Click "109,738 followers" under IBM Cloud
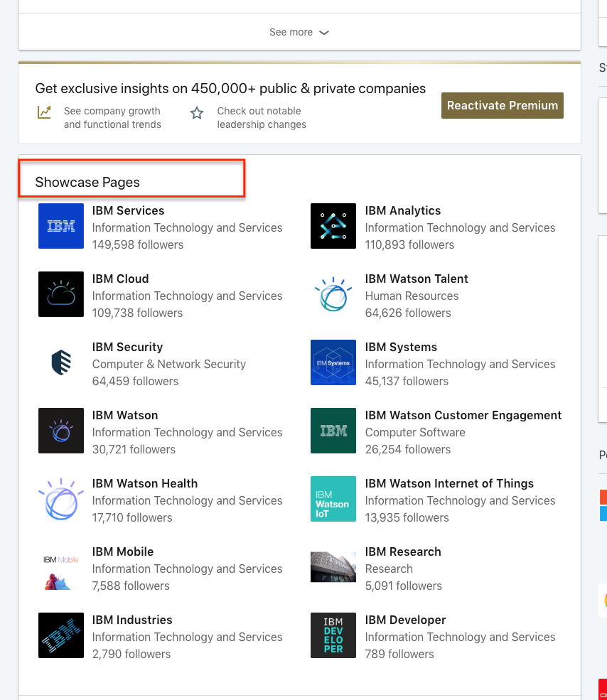The image size is (607, 700). (138, 313)
